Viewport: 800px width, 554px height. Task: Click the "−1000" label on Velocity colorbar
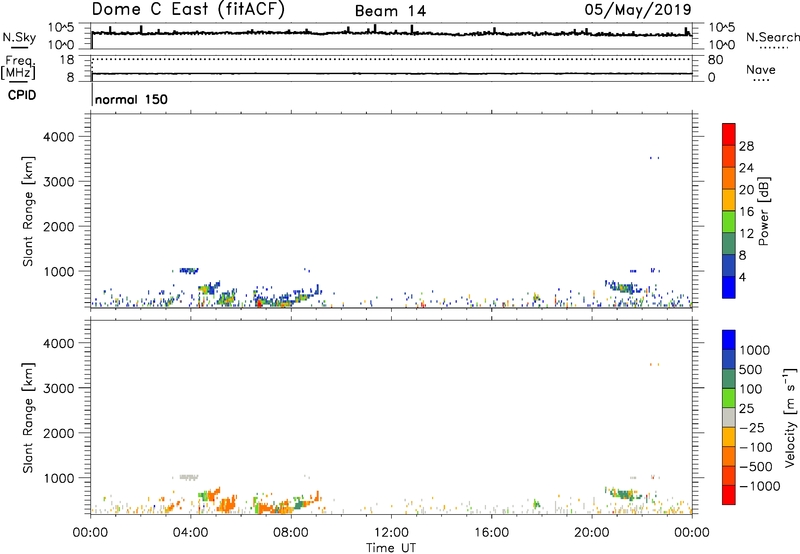760,486
